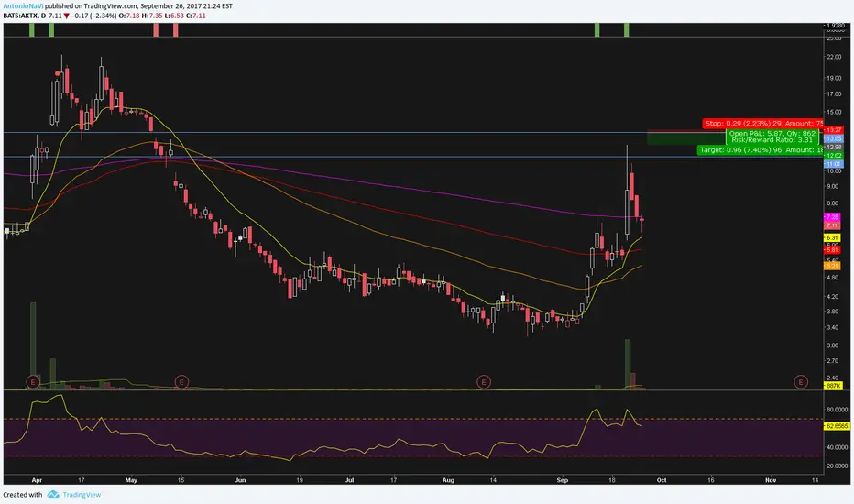The image size is (854, 504).
Task: Click the 3.00 price axis label
Action: click(833, 345)
